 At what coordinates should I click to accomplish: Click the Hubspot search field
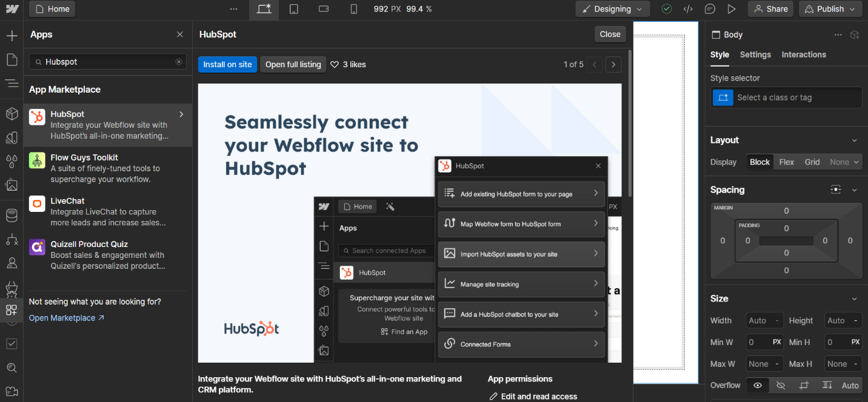click(108, 62)
